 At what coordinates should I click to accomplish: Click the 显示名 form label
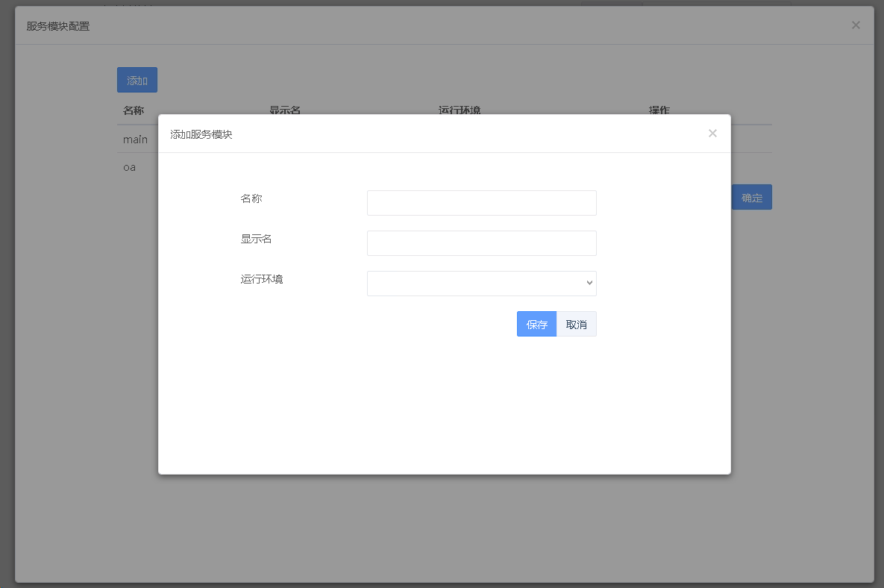coord(256,240)
